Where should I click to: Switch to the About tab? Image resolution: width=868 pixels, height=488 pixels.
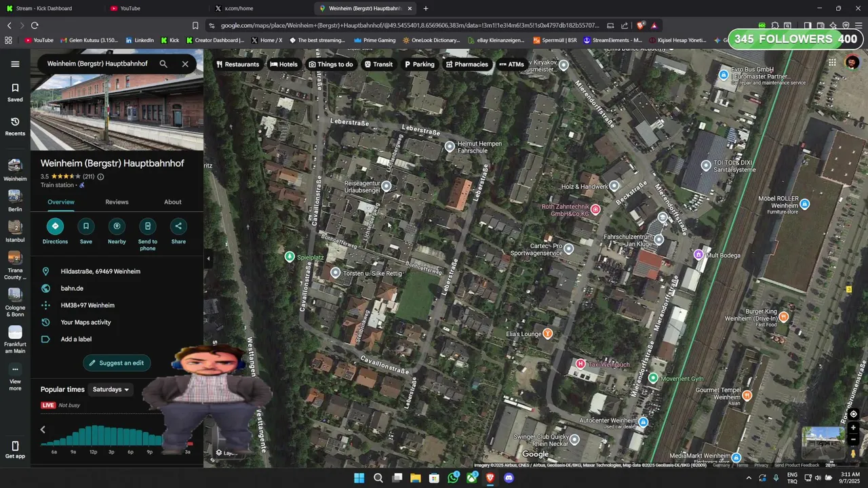[173, 202]
